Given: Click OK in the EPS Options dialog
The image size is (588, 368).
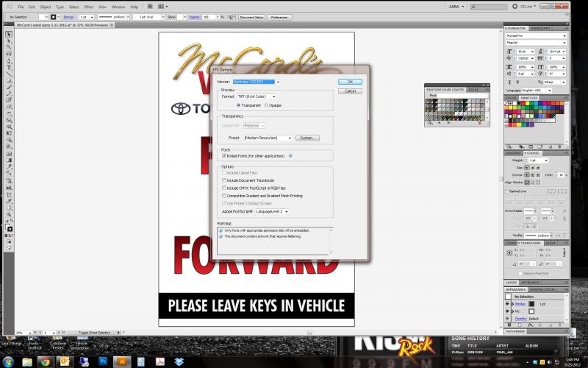Looking at the screenshot, I should 350,82.
